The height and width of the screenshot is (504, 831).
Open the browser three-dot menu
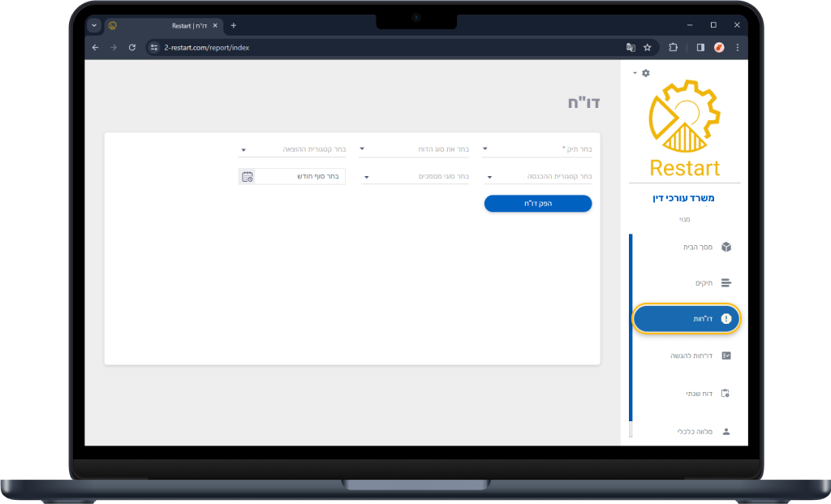pos(737,48)
